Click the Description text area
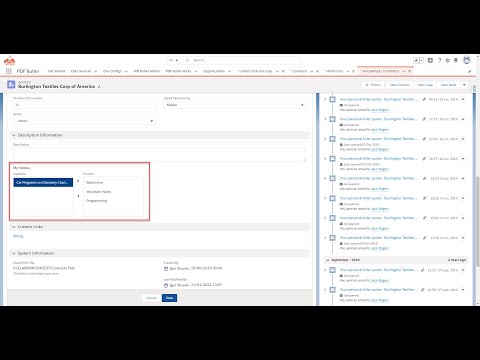This screenshot has width=480, height=360. pyautogui.click(x=159, y=154)
